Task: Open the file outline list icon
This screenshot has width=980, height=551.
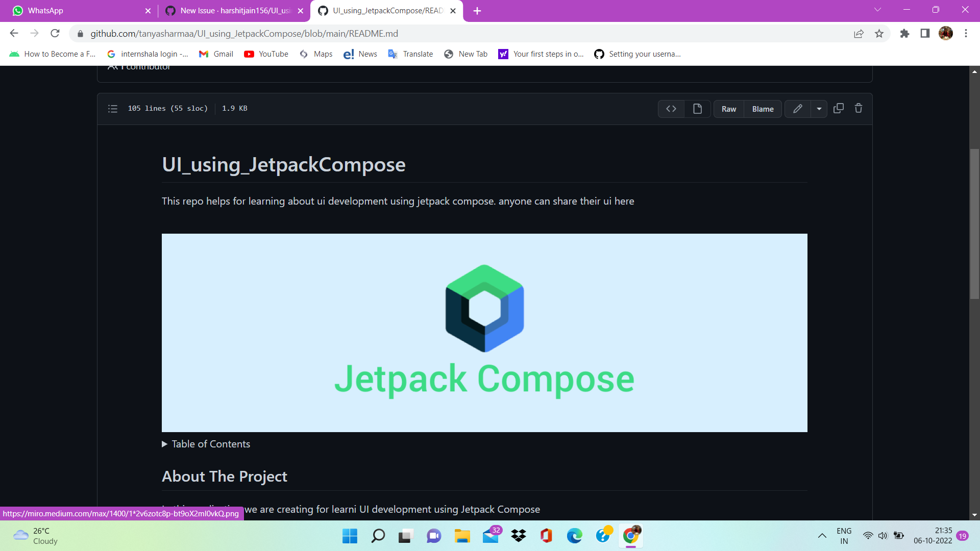Action: point(113,109)
